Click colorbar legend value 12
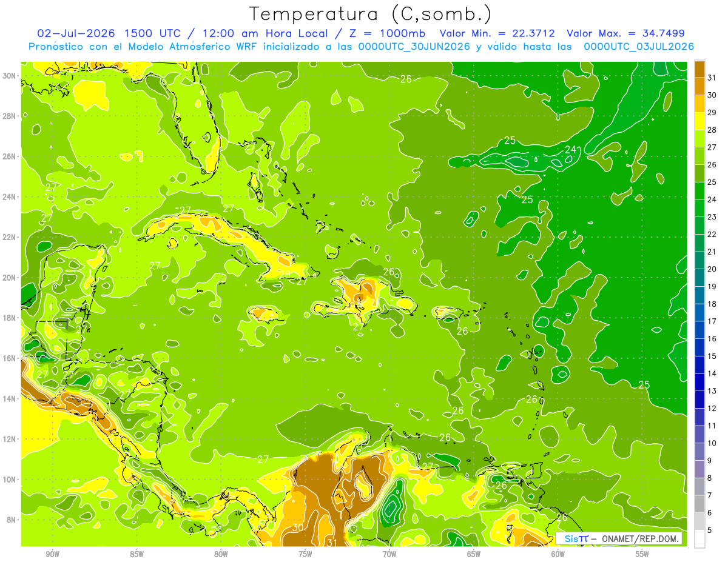The height and width of the screenshot is (562, 728). 712,409
